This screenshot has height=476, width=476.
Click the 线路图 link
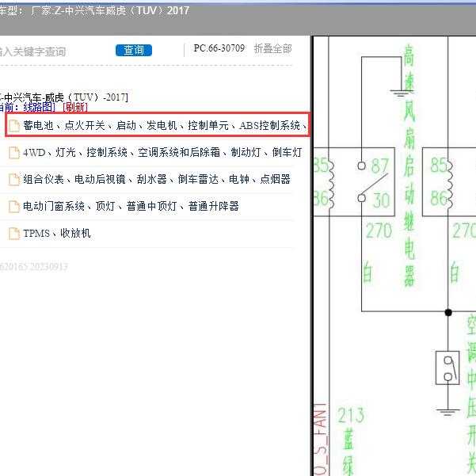[39, 107]
